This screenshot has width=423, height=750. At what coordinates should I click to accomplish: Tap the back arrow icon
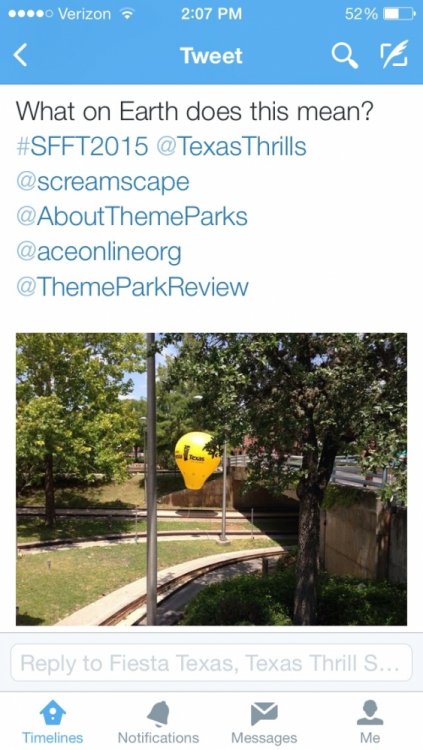[x=20, y=55]
